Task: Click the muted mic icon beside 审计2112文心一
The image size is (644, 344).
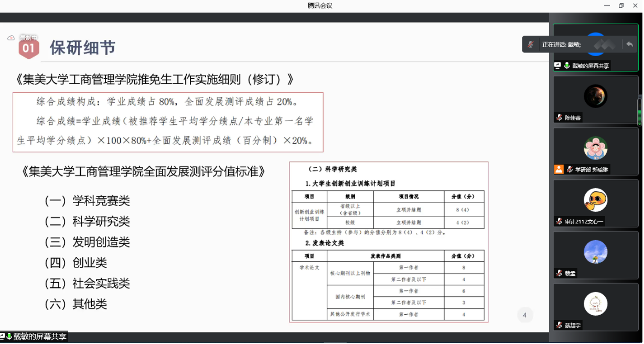Action: tap(560, 221)
